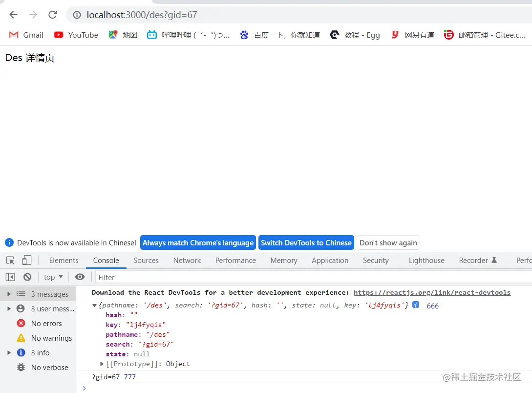Screen dimensions: 532x393
Task: Open the Gmail bookmark
Action: pyautogui.click(x=26, y=35)
